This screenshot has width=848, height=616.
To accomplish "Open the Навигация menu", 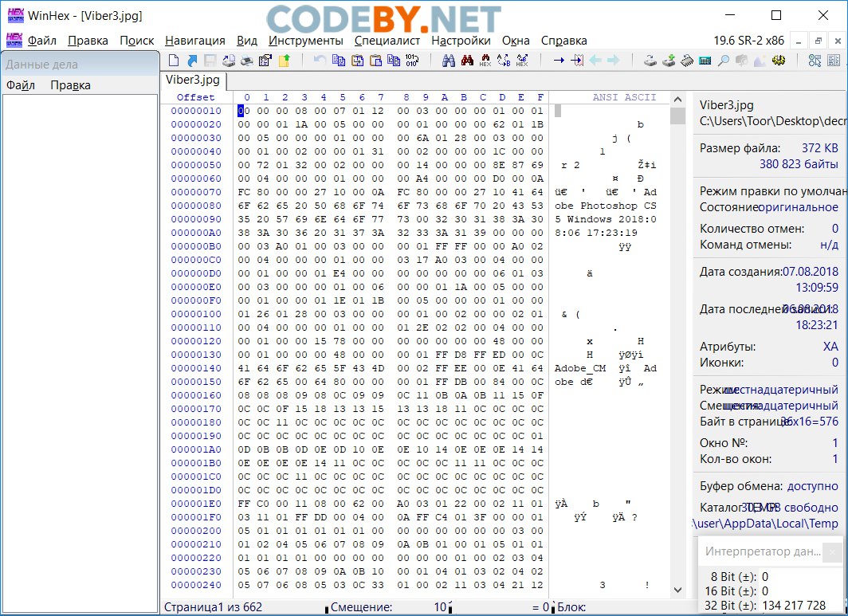I will tap(194, 41).
